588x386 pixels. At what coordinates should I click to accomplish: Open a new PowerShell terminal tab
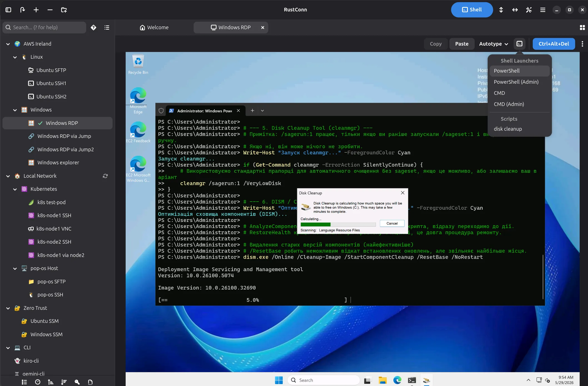252,110
